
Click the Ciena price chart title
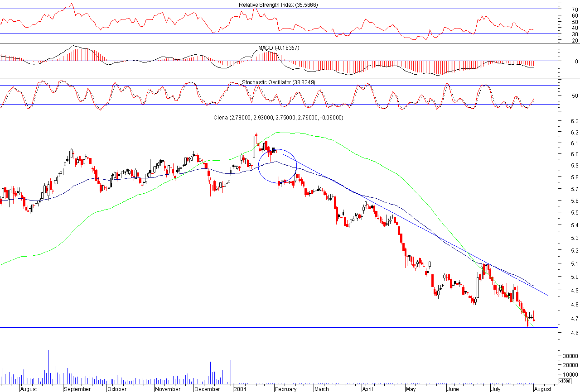[278, 118]
